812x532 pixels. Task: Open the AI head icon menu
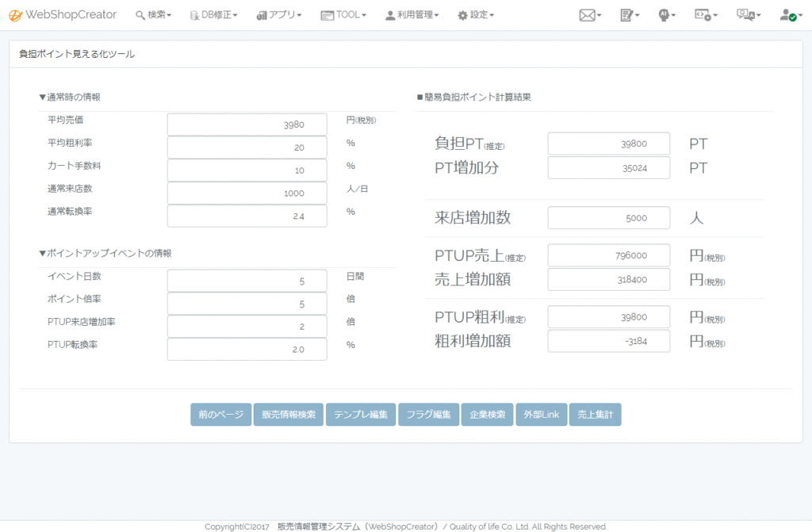667,15
